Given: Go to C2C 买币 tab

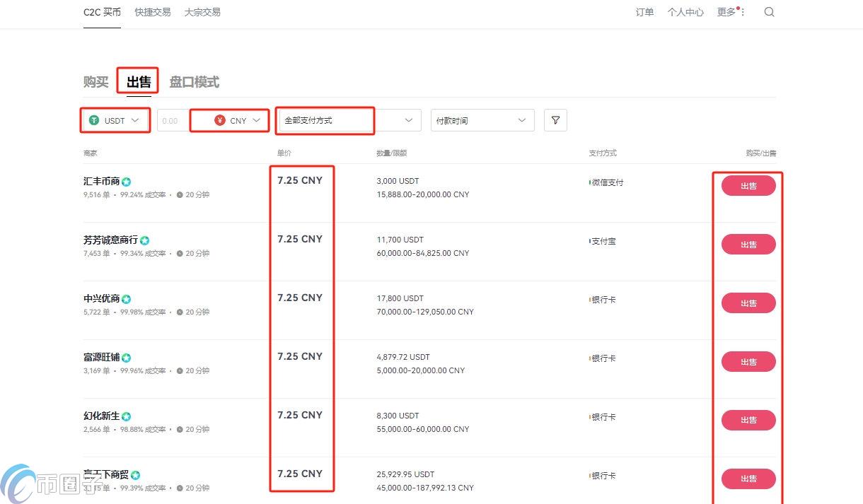Looking at the screenshot, I should (x=102, y=12).
